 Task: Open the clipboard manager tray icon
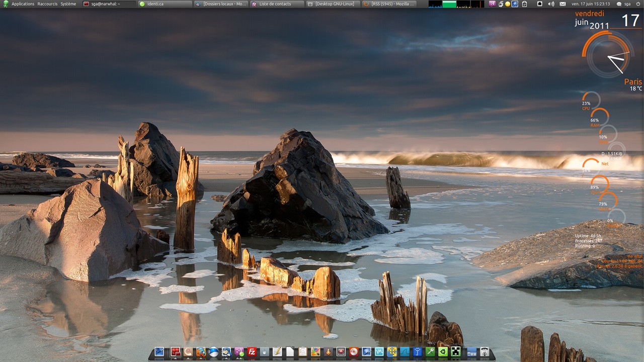click(x=525, y=4)
